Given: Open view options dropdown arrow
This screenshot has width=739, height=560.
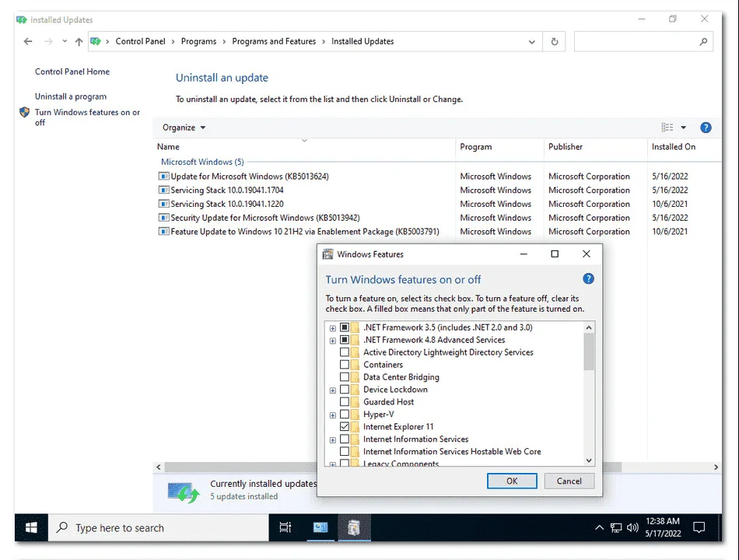Looking at the screenshot, I should click(684, 128).
